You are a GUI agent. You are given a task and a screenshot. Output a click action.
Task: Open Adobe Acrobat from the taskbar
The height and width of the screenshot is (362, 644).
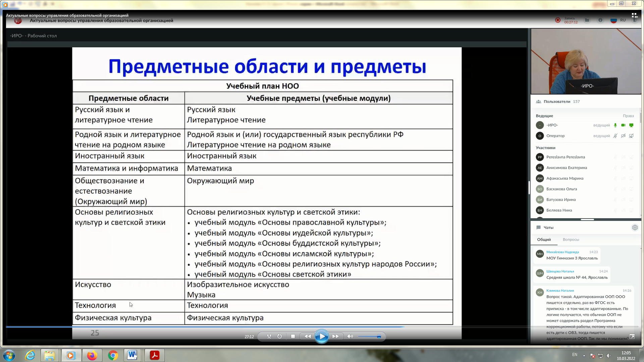(154, 355)
